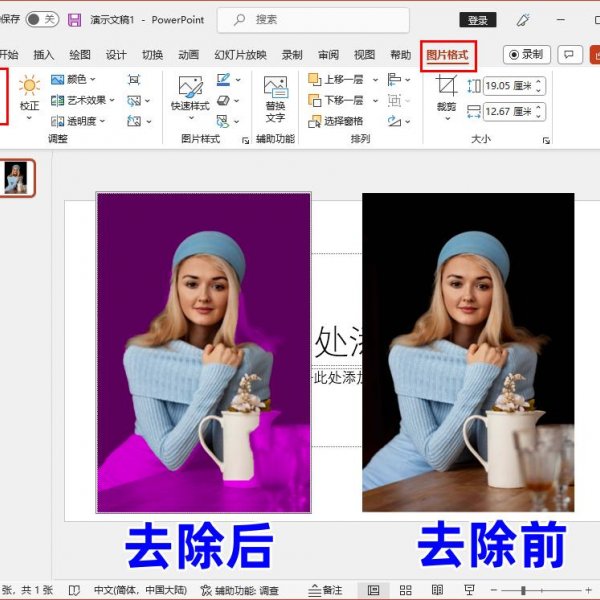Toggle the 备注 notes pane
Image resolution: width=600 pixels, height=600 pixels.
325,590
